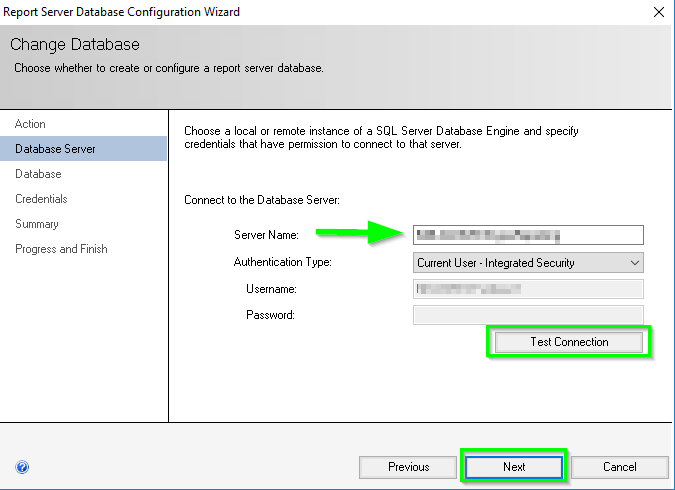This screenshot has height=490, width=675.
Task: Click the Password input field
Action: coord(528,315)
